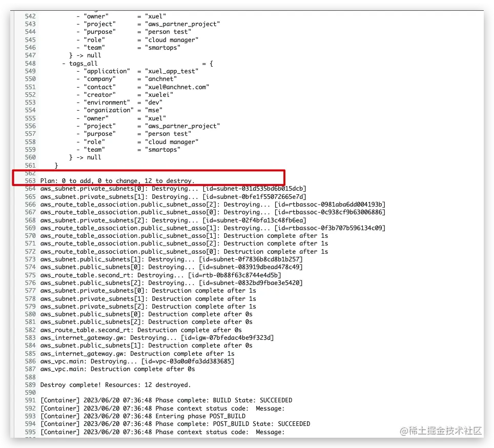
Task: Select line 571 public_subnet_asso[2] Destruction complete
Action: click(x=184, y=243)
